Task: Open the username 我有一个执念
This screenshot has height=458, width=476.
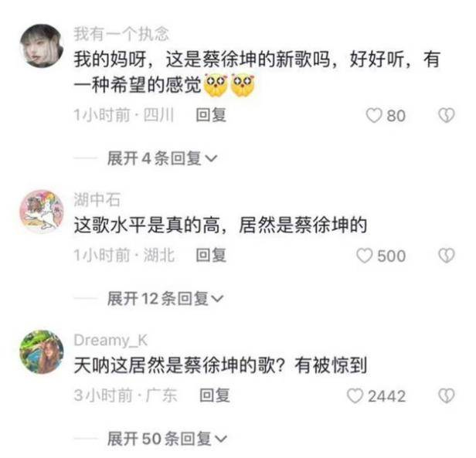Action: click(121, 34)
